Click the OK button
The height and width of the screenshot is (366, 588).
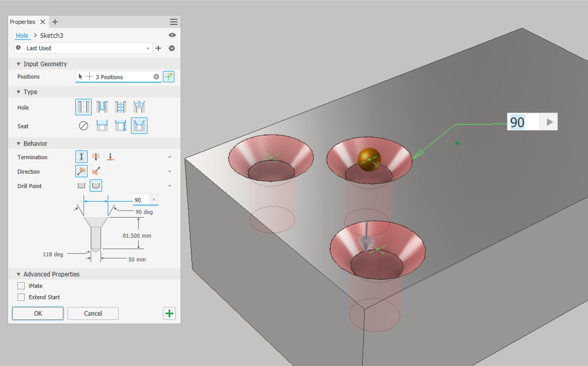click(38, 313)
